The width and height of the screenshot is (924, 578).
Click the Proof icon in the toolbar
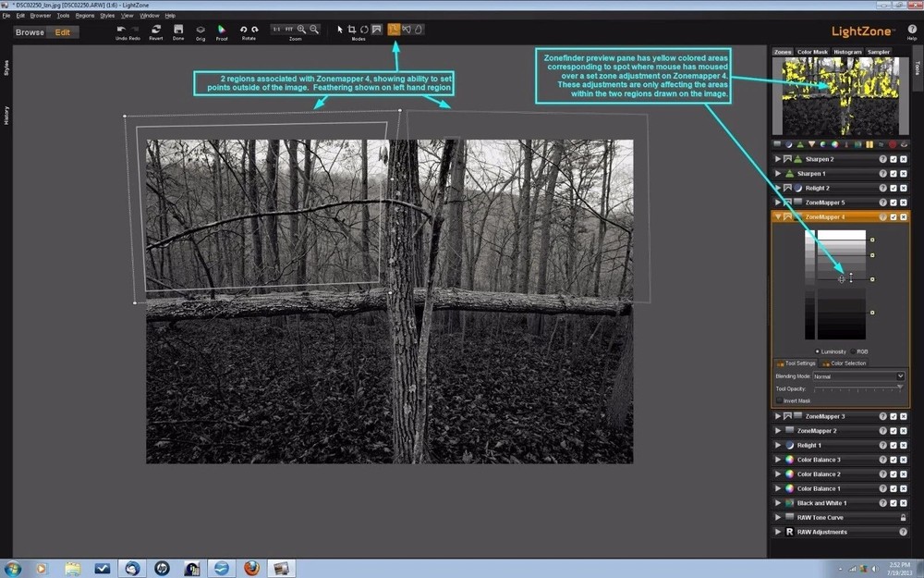click(x=222, y=29)
